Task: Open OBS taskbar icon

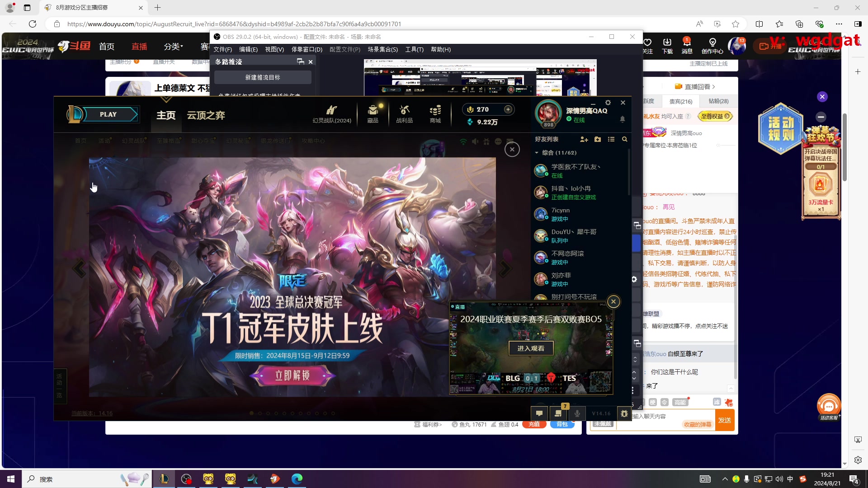Action: point(186,479)
